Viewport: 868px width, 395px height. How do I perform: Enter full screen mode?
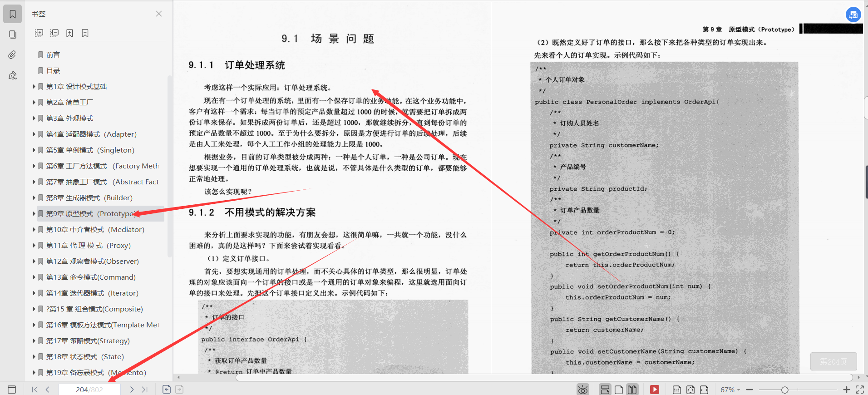(860, 390)
